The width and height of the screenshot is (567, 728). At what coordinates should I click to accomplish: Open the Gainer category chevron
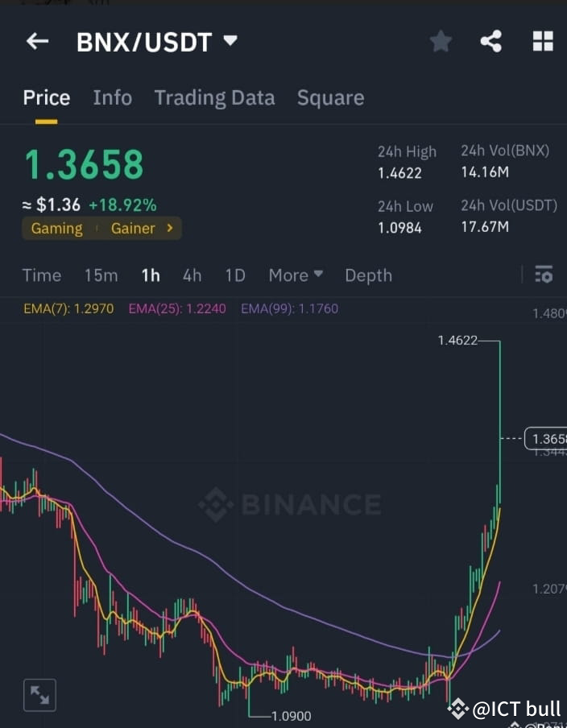point(169,228)
